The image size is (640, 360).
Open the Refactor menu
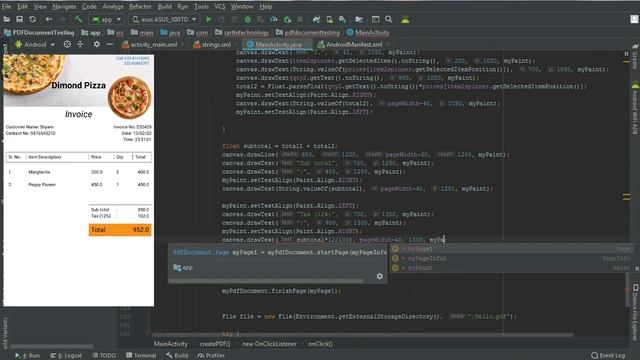click(140, 7)
